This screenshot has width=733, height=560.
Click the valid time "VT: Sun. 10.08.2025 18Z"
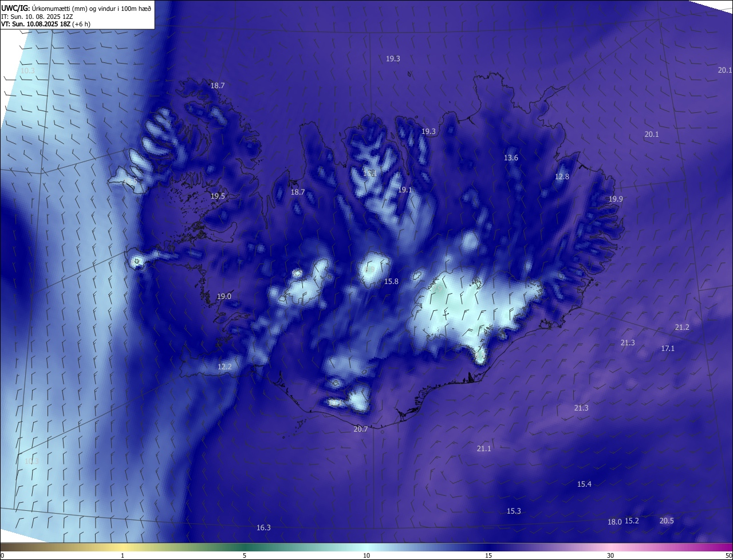tap(36, 24)
